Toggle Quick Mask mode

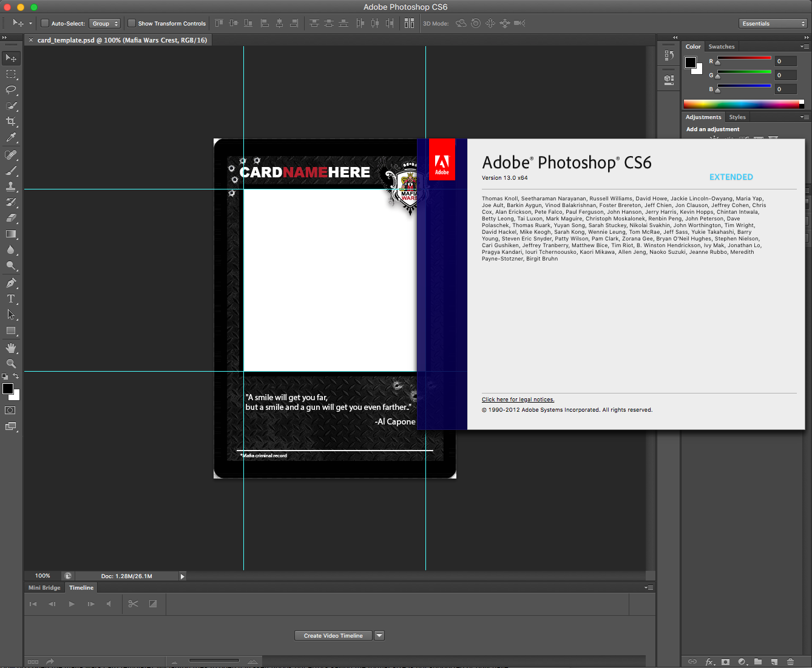coord(10,411)
